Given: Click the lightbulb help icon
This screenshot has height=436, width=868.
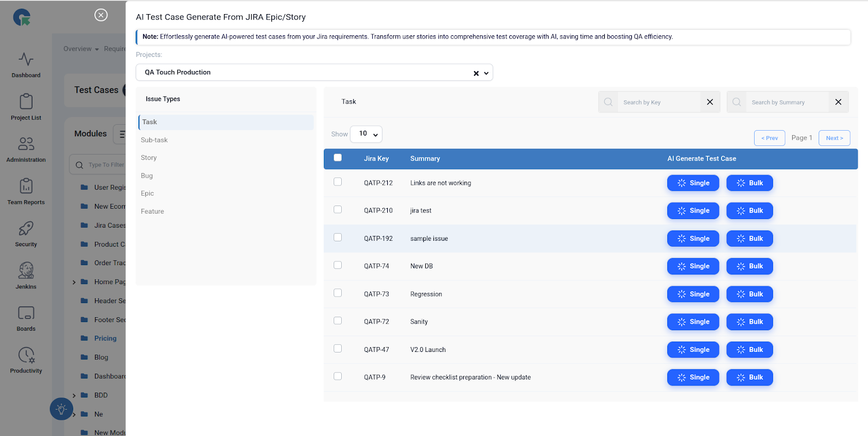Looking at the screenshot, I should point(61,409).
